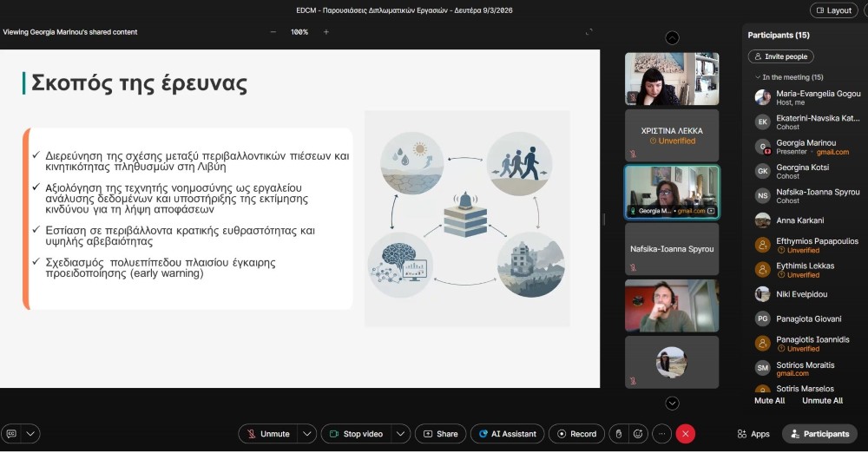Open video options arrow beside Stop video
This screenshot has height=453, width=868.
tap(400, 434)
